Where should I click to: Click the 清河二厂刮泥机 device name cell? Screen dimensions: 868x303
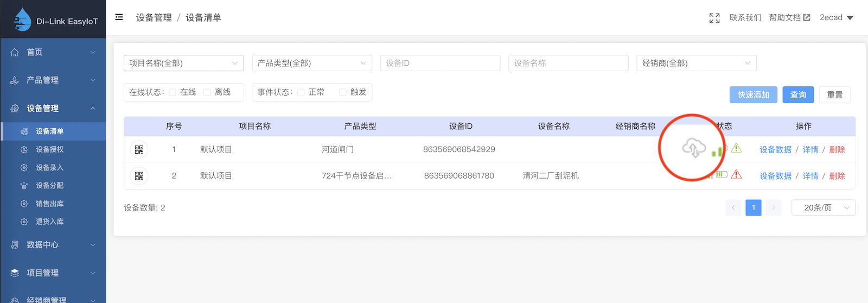pyautogui.click(x=551, y=176)
